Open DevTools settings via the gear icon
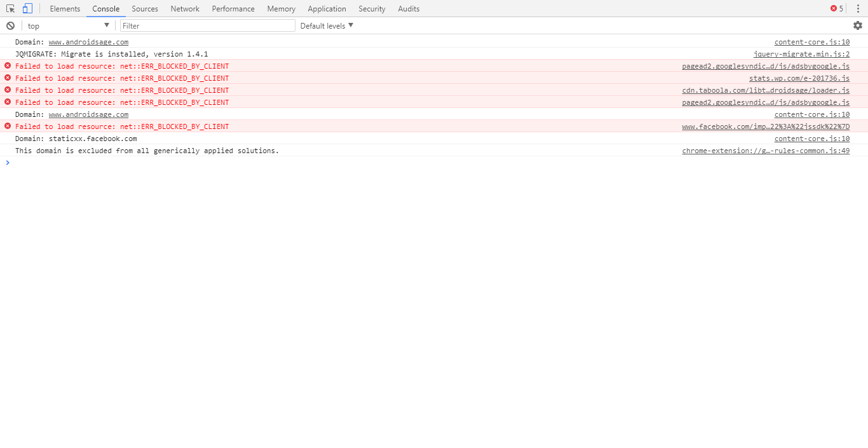This screenshot has height=448, width=868. [x=858, y=25]
